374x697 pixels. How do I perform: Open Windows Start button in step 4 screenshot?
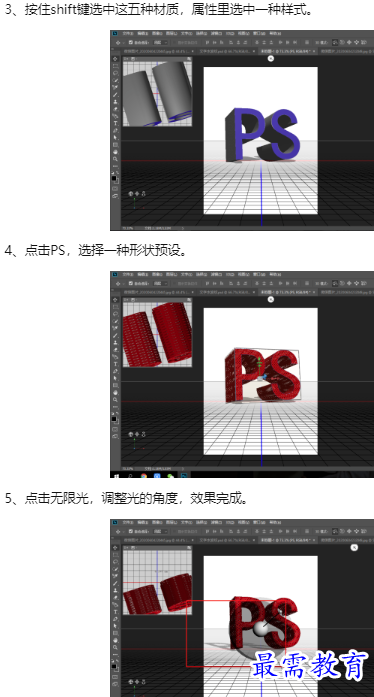click(x=117, y=476)
